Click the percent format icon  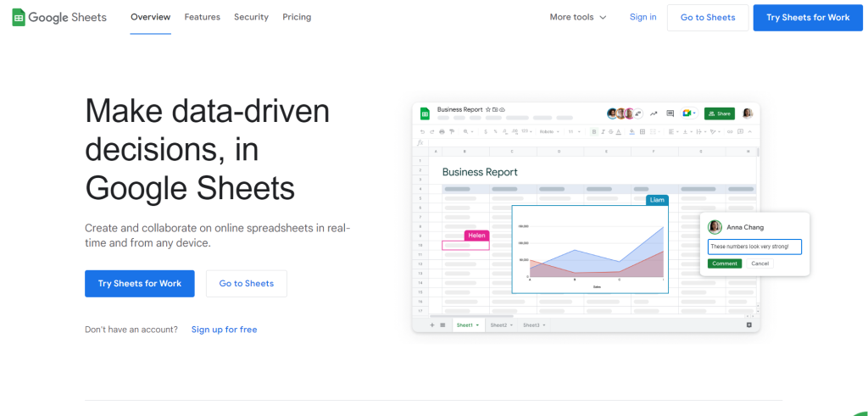click(x=495, y=131)
